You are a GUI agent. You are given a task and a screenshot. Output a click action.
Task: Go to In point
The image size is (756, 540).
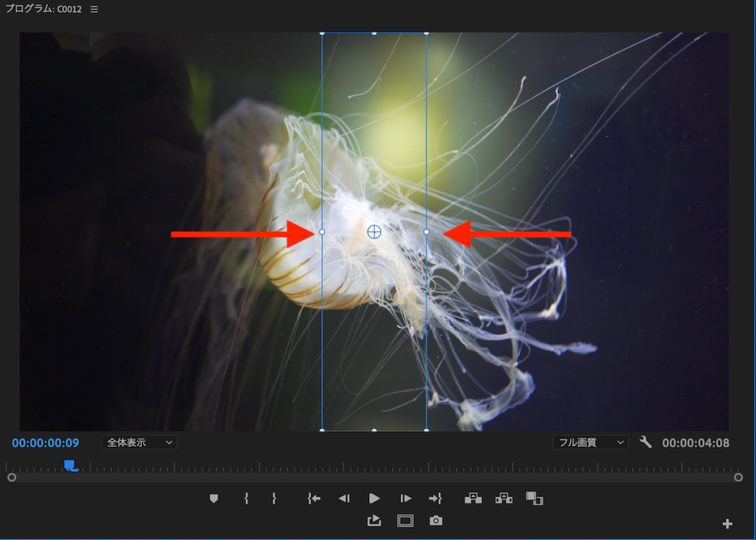point(314,499)
